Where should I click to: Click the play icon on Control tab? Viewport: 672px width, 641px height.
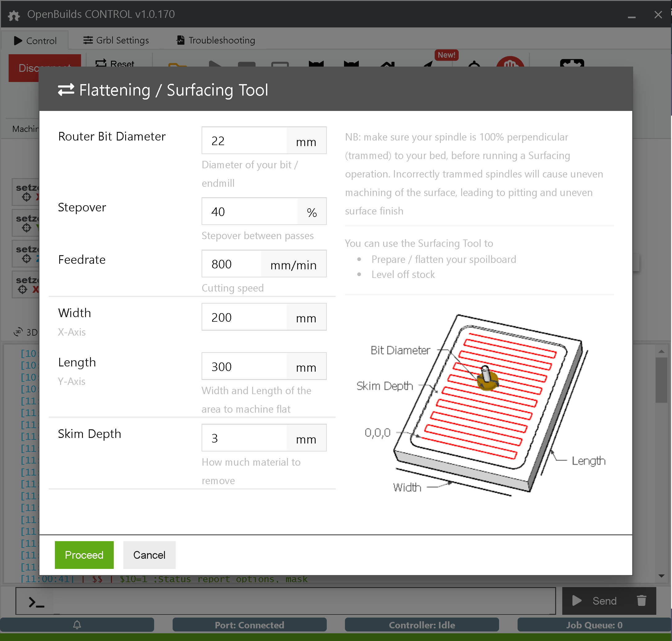click(18, 41)
